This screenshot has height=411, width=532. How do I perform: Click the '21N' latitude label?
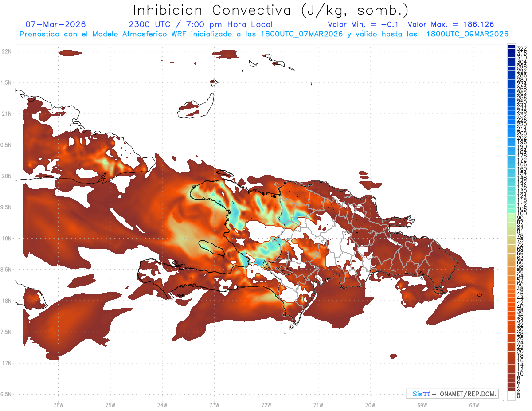pyautogui.click(x=7, y=114)
